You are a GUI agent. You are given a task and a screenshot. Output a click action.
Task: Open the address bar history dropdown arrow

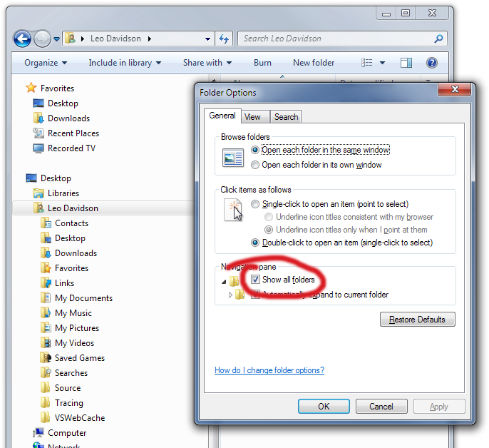pos(207,39)
